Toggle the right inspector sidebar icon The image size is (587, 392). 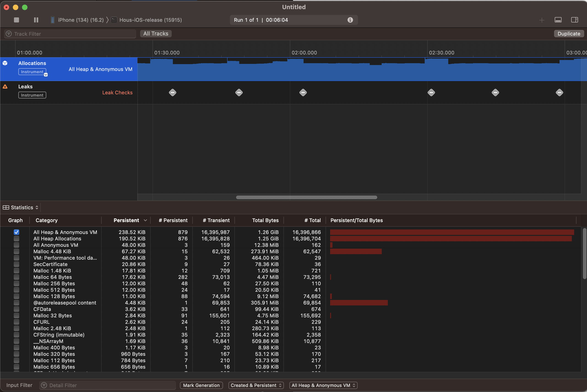[574, 20]
